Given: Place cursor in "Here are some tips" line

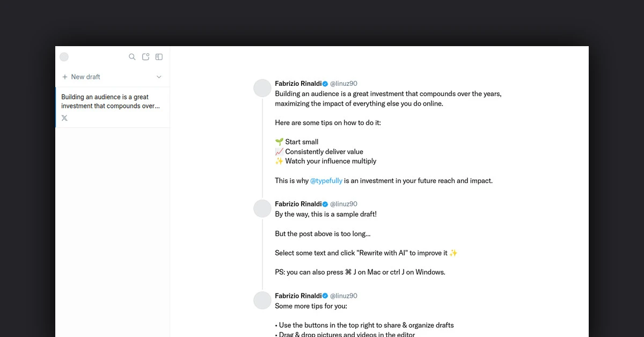Looking at the screenshot, I should tap(328, 123).
